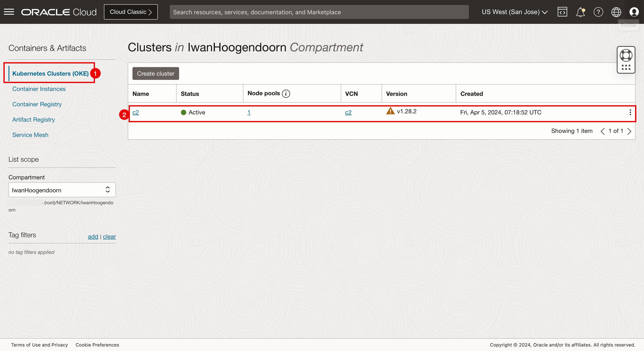Go to next page of clusters
644x351 pixels.
coord(629,131)
